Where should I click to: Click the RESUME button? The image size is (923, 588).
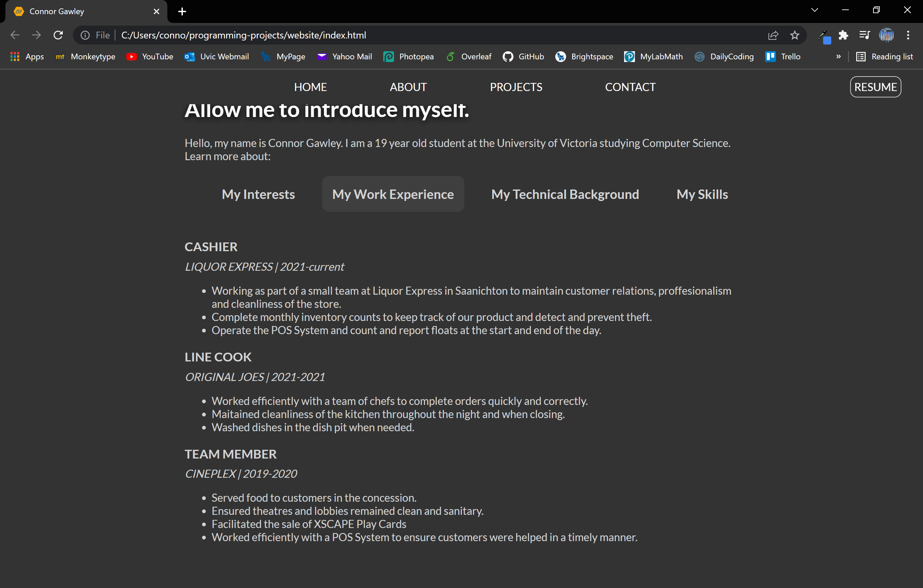(875, 87)
